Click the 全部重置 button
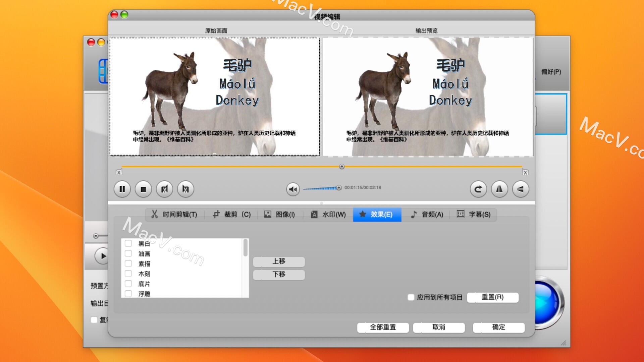Screen dimensions: 644x362 point(383,327)
